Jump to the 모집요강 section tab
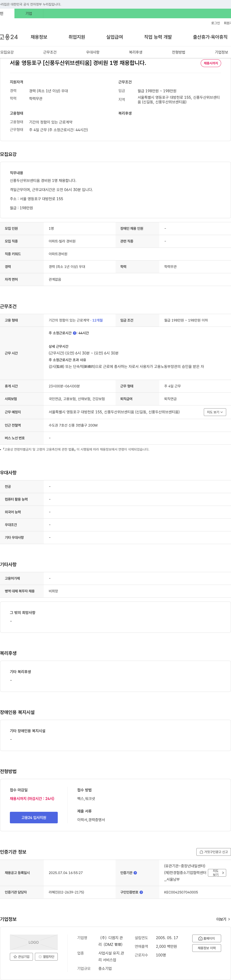This screenshot has width=231, height=980. tap(7, 52)
